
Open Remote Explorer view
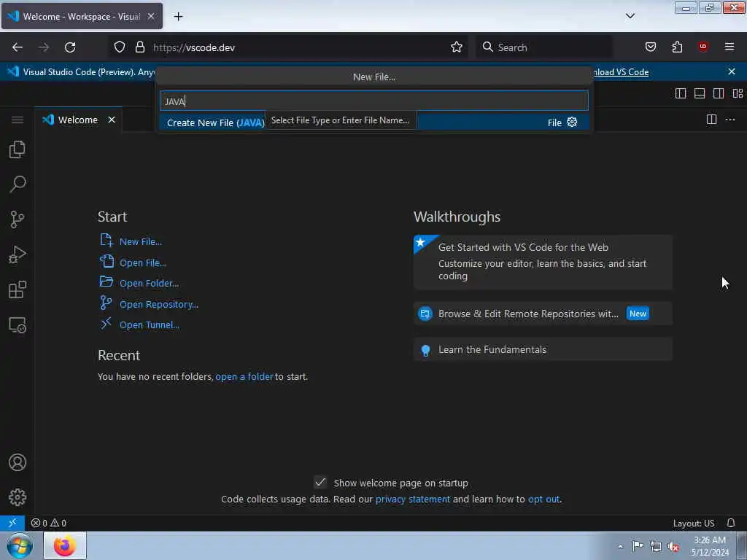click(18, 325)
